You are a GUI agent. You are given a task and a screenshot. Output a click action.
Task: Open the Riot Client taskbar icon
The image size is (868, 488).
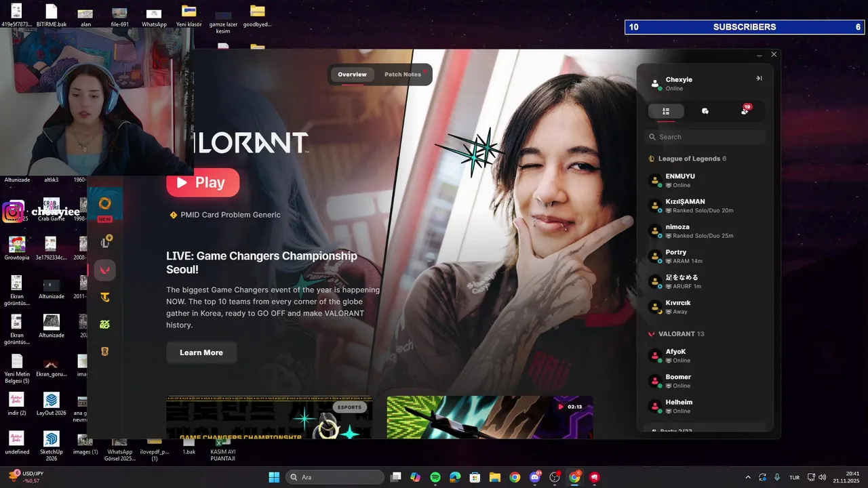coord(595,477)
